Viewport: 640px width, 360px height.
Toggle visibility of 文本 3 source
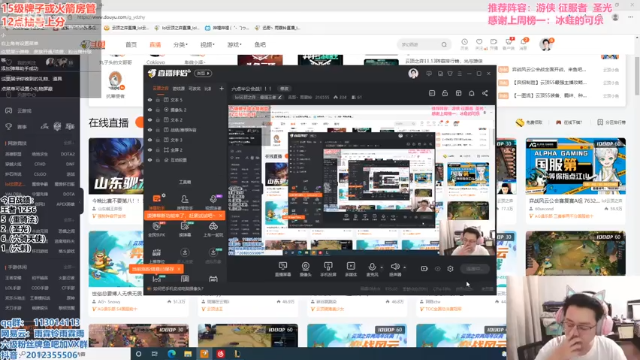tap(150, 140)
